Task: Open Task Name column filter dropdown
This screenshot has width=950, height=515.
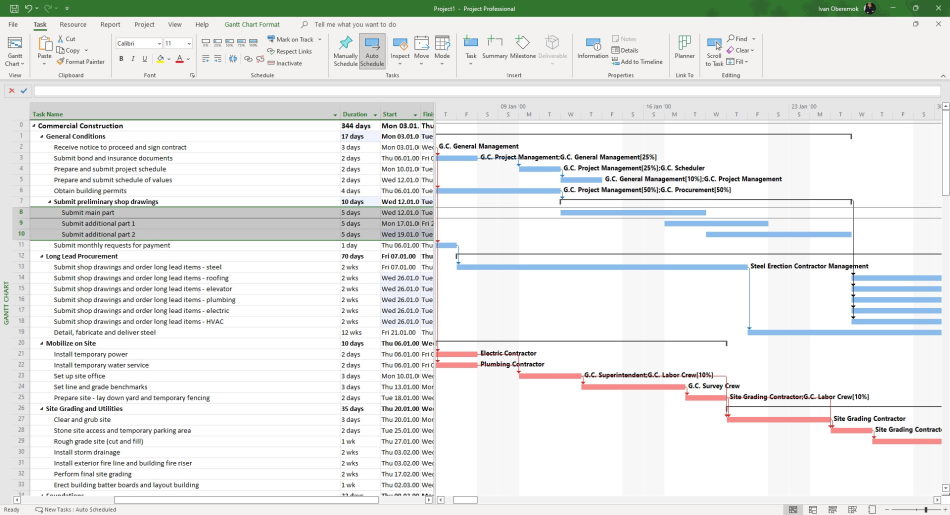Action: click(335, 115)
